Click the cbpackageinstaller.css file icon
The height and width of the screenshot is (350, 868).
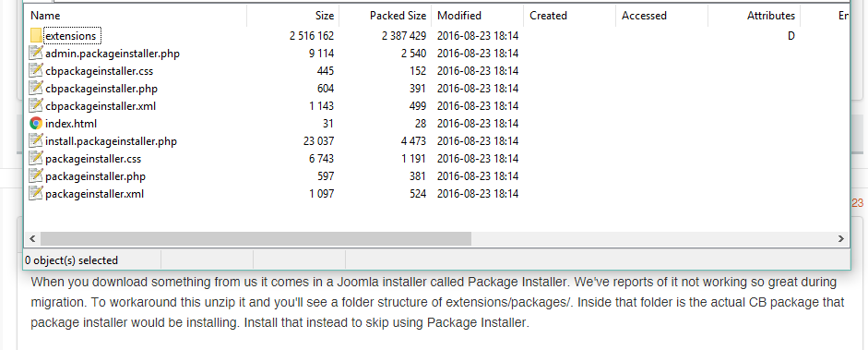click(36, 71)
